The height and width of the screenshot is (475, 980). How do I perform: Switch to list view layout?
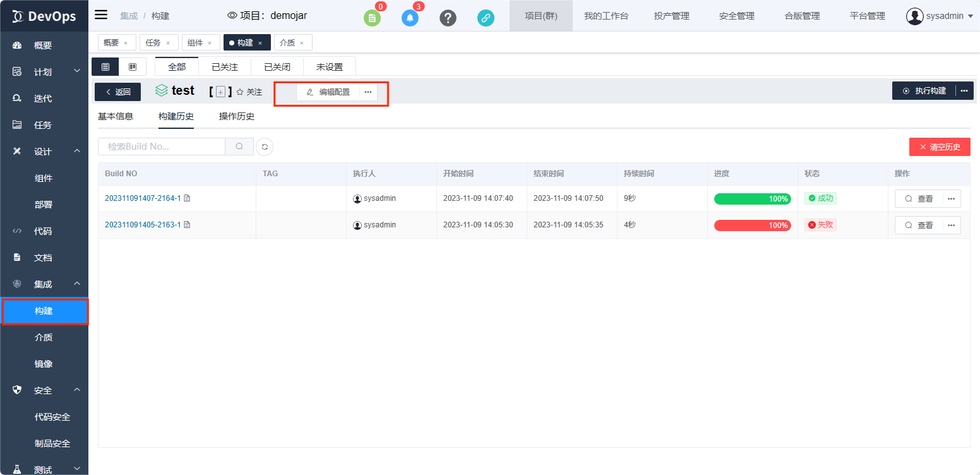(105, 67)
